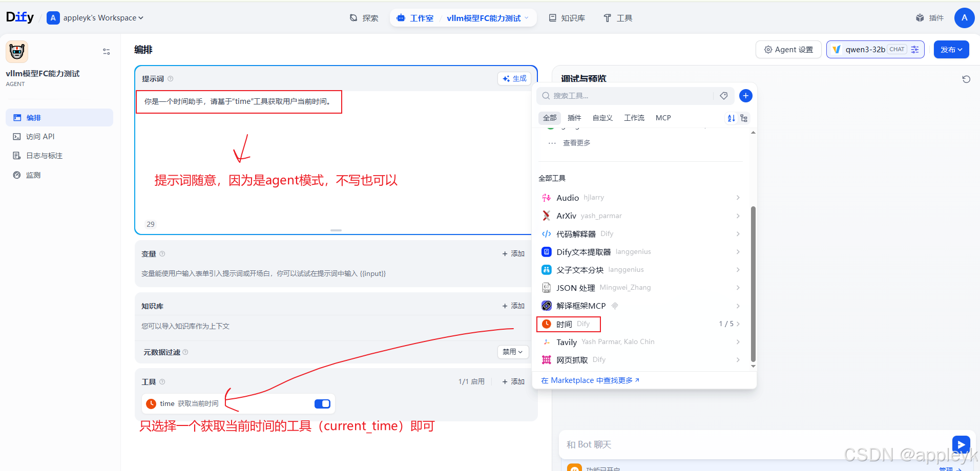This screenshot has height=471, width=980.
Task: Click the reset icon in the debug panel
Action: coord(966,79)
